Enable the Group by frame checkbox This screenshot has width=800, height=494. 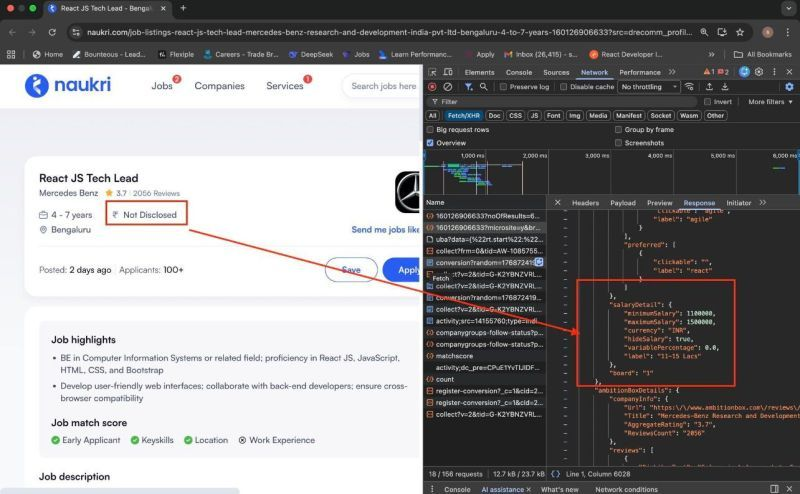click(x=618, y=130)
